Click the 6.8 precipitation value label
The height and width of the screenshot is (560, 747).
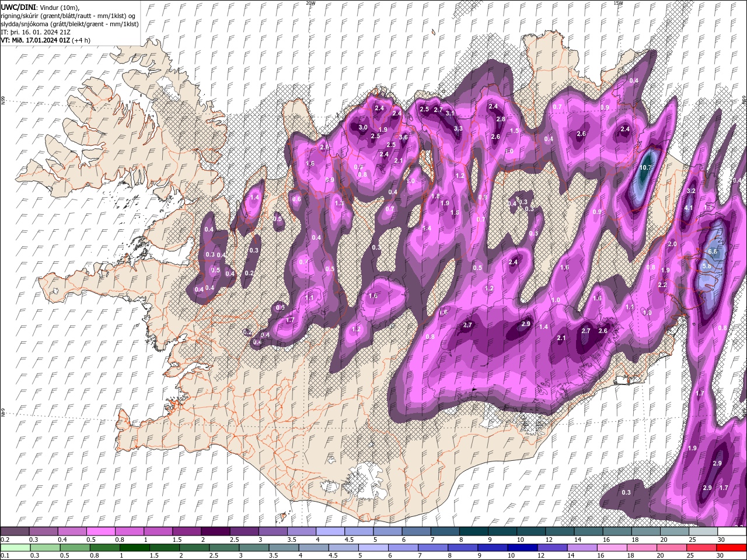713,251
